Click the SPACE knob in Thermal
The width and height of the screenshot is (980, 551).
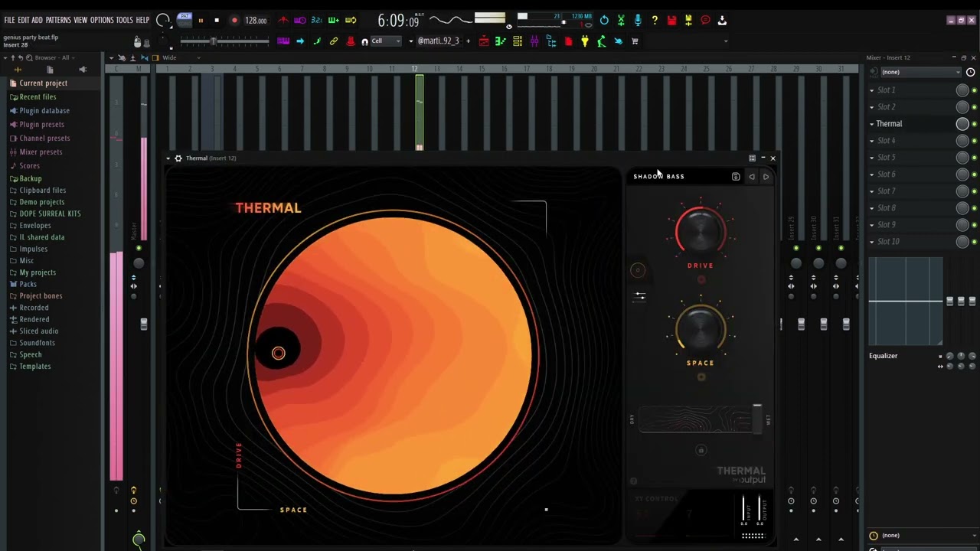(701, 330)
